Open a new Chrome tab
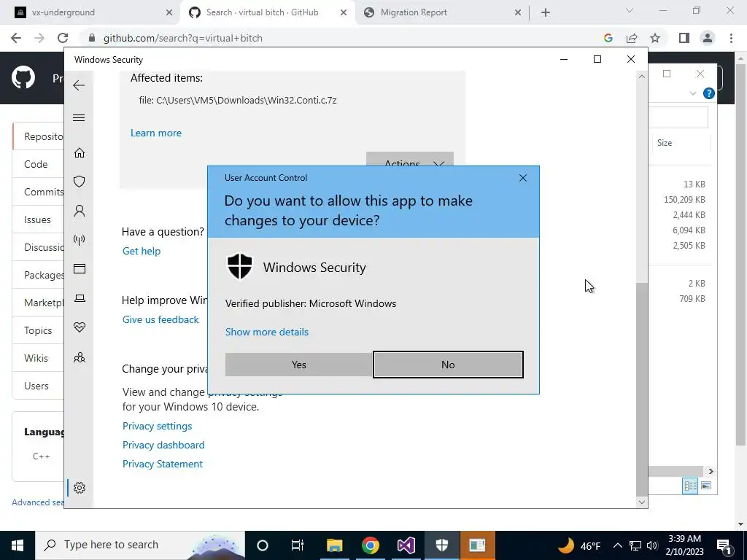 click(x=546, y=13)
